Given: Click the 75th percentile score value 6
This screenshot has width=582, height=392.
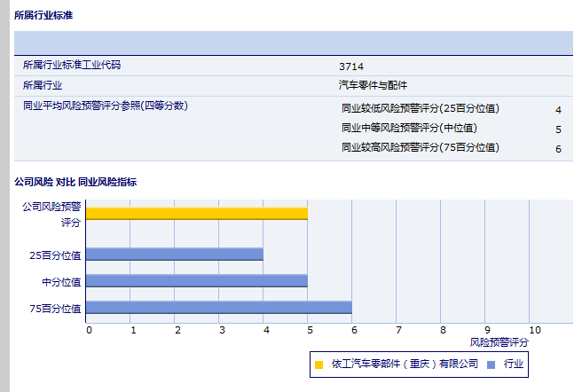Looking at the screenshot, I should point(558,149).
